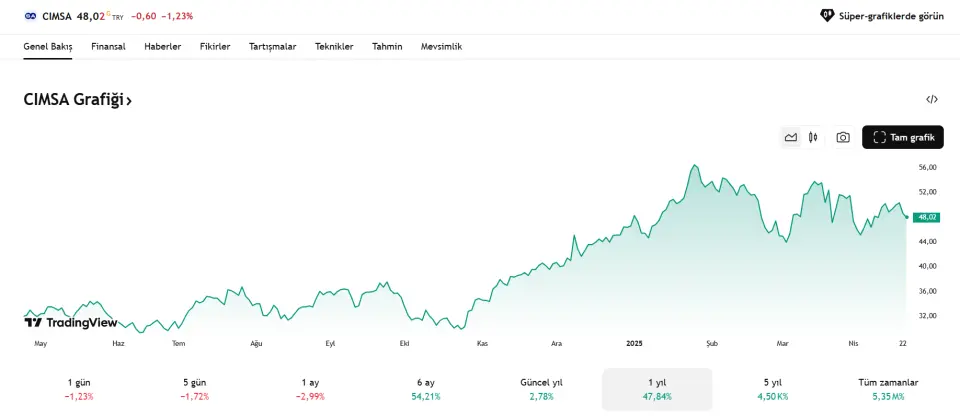
Task: Select the Teknikler tab
Action: pyautogui.click(x=334, y=47)
